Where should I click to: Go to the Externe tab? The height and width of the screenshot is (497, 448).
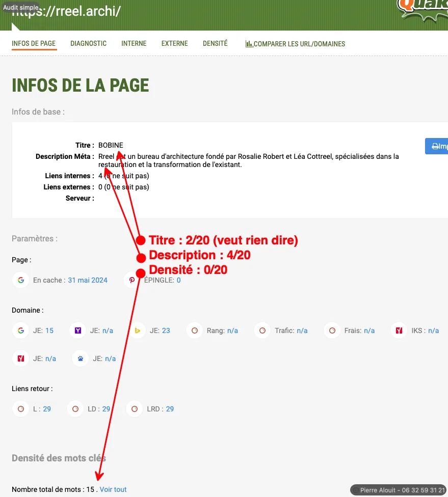(x=175, y=44)
